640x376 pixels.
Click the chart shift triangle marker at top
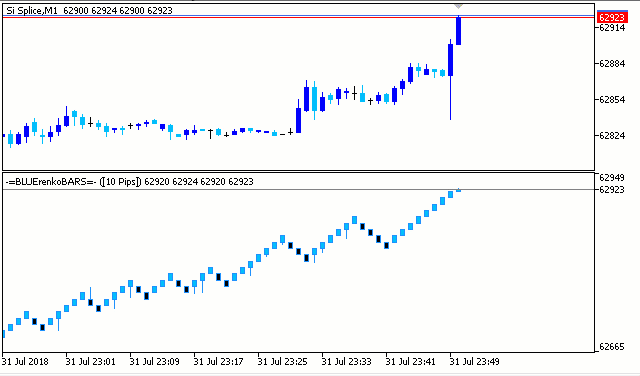pyautogui.click(x=458, y=7)
